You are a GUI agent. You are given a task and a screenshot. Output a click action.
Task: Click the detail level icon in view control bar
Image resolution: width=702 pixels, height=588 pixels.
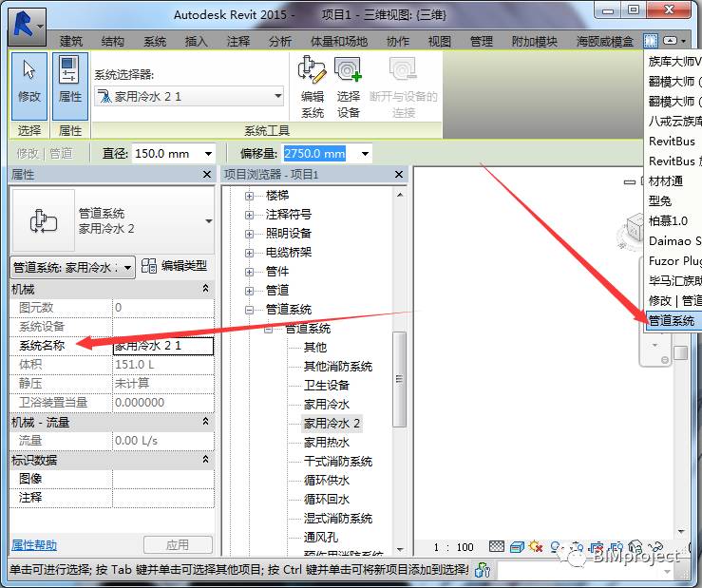pyautogui.click(x=497, y=546)
